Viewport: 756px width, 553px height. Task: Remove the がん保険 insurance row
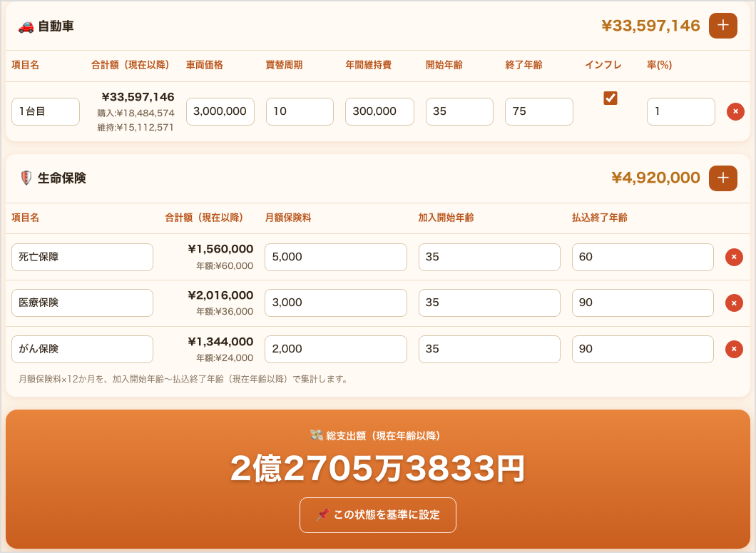(x=734, y=349)
